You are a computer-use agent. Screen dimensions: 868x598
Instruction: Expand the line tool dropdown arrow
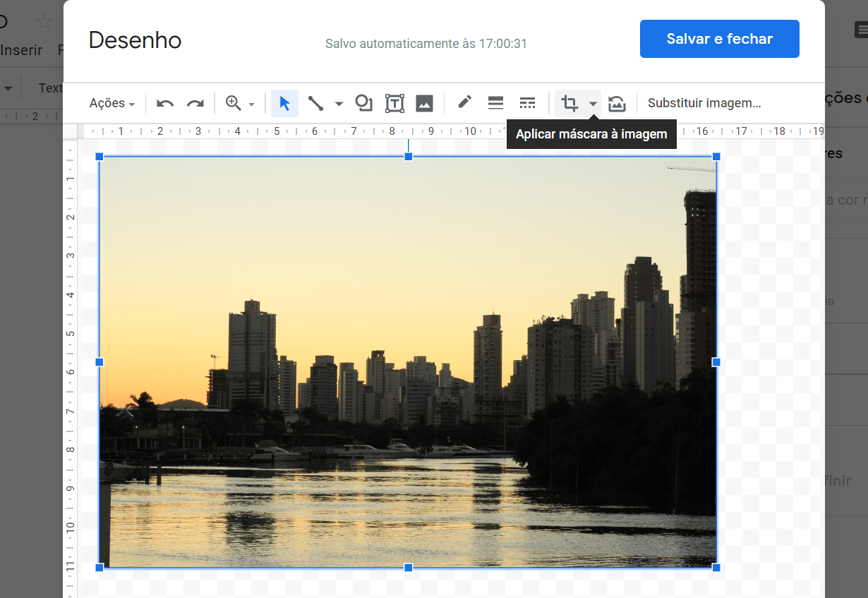click(339, 104)
